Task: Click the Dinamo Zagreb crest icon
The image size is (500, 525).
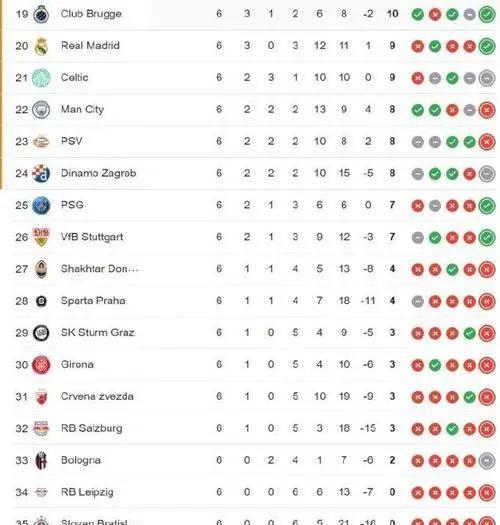Action: 41,173
